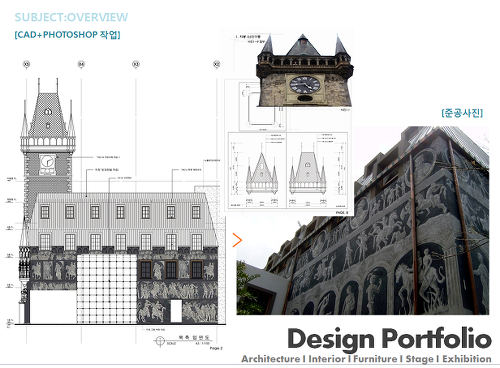The width and height of the screenshot is (500, 368).
Task: Click the clock face in the CAD tower elevation
Action: pos(47,162)
